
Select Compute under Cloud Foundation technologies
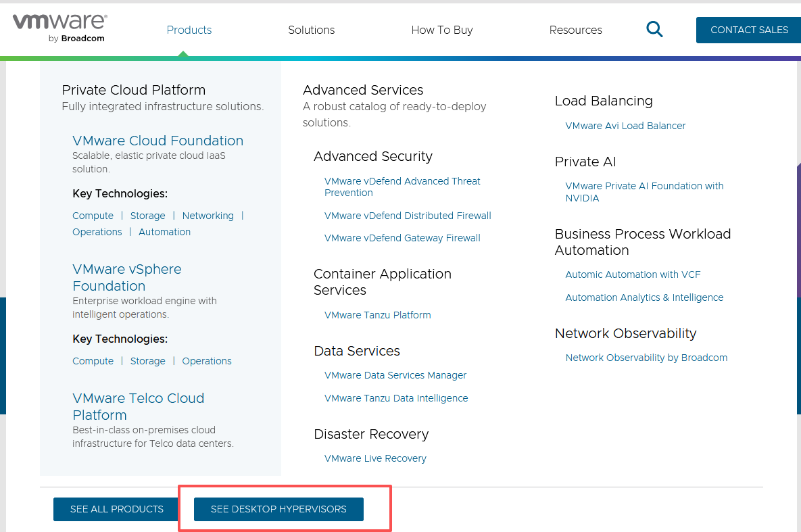[x=93, y=216]
